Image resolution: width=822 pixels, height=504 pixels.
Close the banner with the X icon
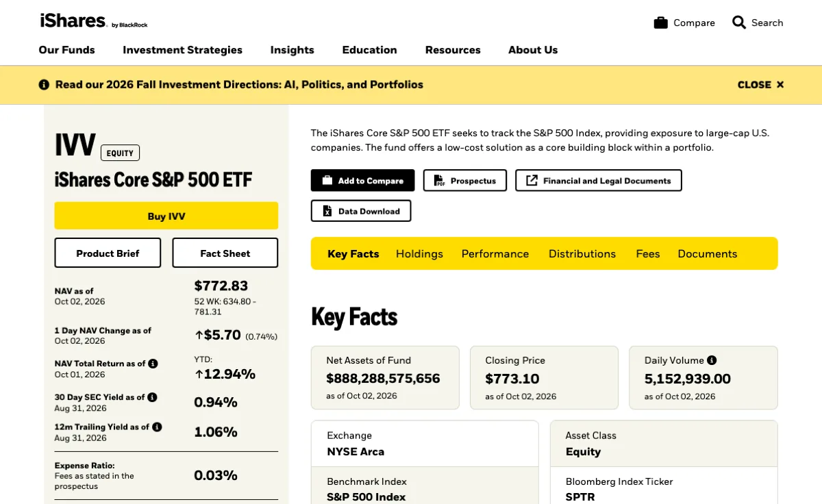780,85
